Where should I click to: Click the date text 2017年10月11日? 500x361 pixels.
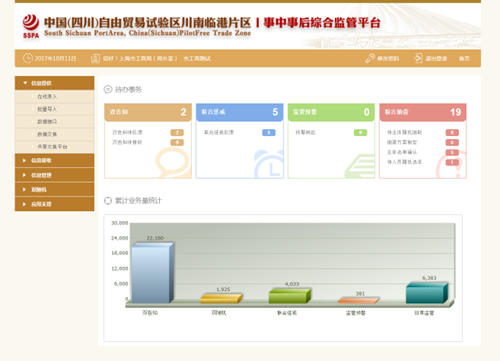55,59
